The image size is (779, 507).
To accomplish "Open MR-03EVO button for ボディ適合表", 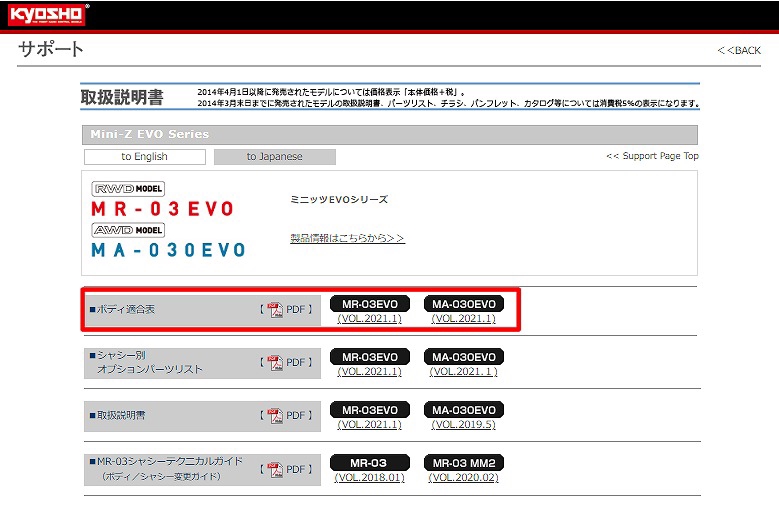I will point(370,304).
